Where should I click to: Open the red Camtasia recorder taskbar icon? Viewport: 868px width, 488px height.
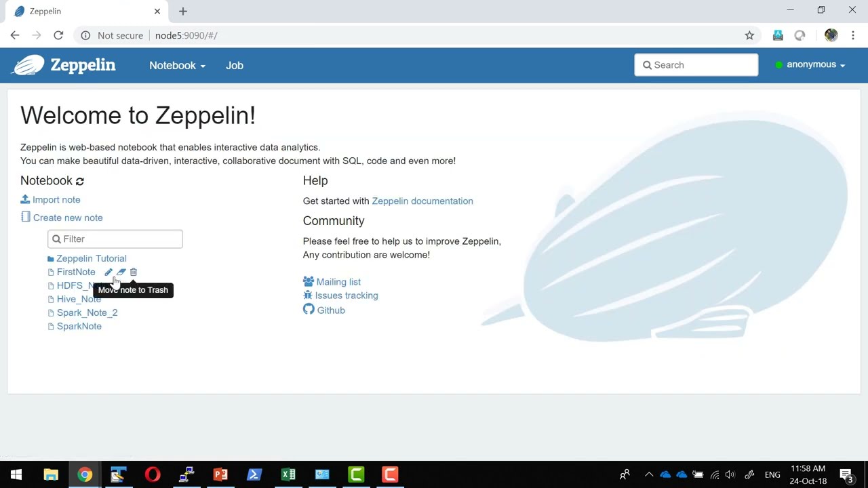[x=390, y=474]
